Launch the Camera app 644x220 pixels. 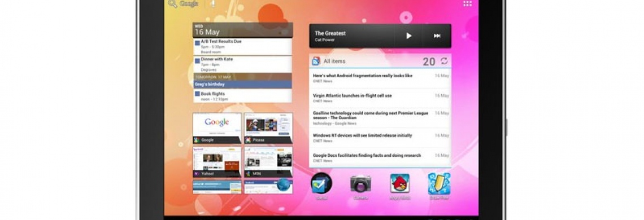pos(360,184)
